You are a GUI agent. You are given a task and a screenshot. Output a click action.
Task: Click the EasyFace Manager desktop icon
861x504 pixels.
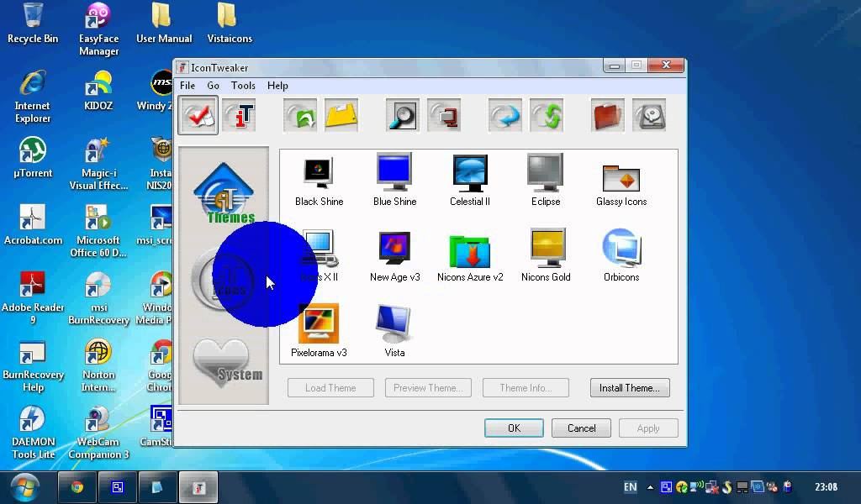(98, 29)
